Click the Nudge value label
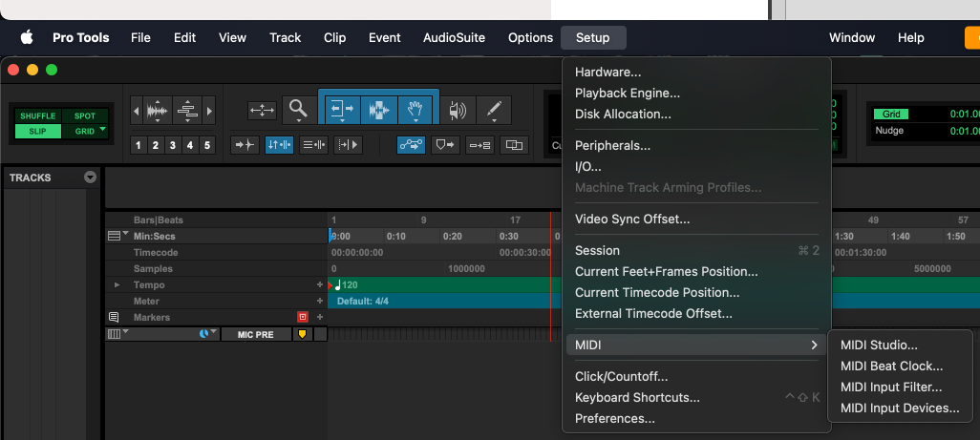The height and width of the screenshot is (440, 980). [888, 131]
